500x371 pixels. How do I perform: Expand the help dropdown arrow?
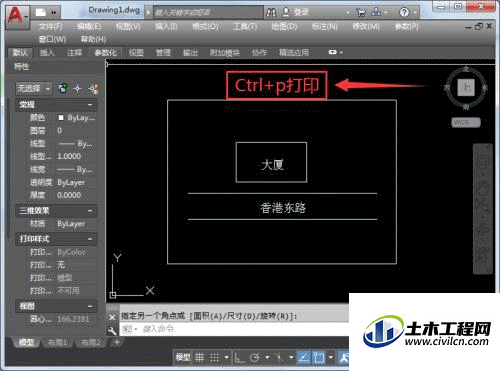coord(415,13)
